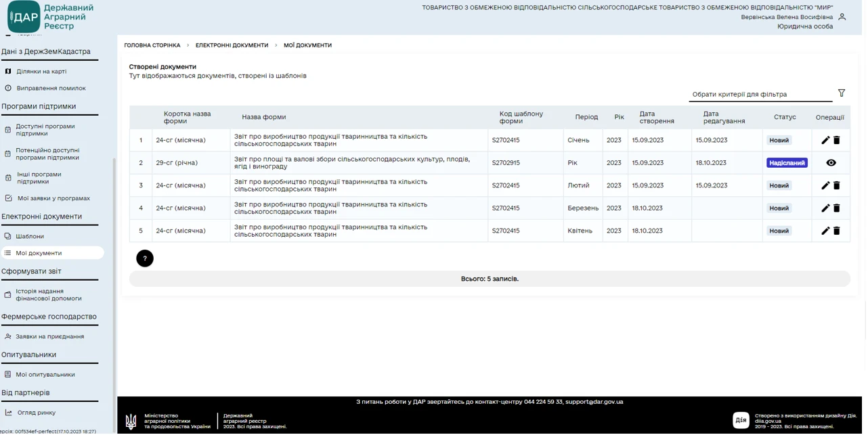This screenshot has width=868, height=435.
Task: Click the МОЇ ДОКУМЕНТИ breadcrumb
Action: click(308, 45)
